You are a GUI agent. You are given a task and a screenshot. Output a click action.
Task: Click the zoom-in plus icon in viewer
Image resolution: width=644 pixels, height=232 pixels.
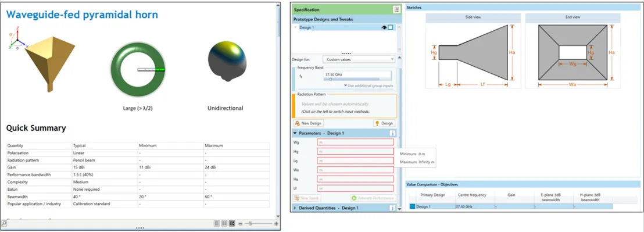point(276,223)
